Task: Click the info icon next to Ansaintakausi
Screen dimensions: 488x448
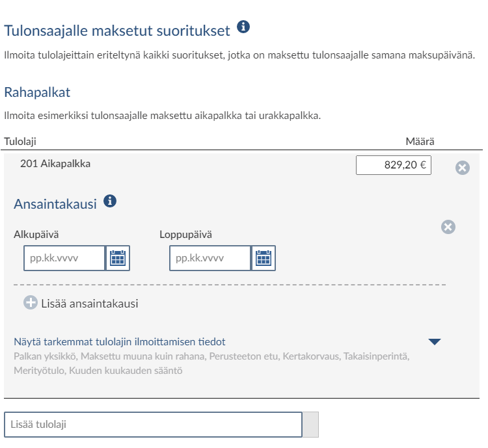Action: 110,201
